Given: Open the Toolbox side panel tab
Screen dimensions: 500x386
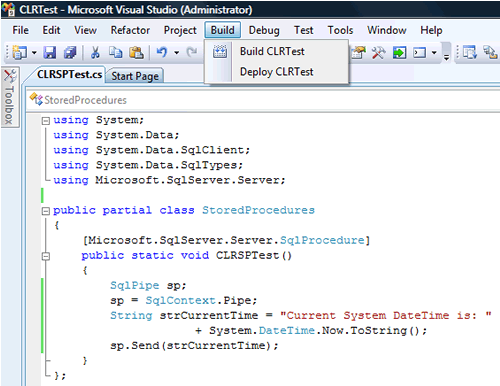Looking at the screenshot, I should click(10, 97).
